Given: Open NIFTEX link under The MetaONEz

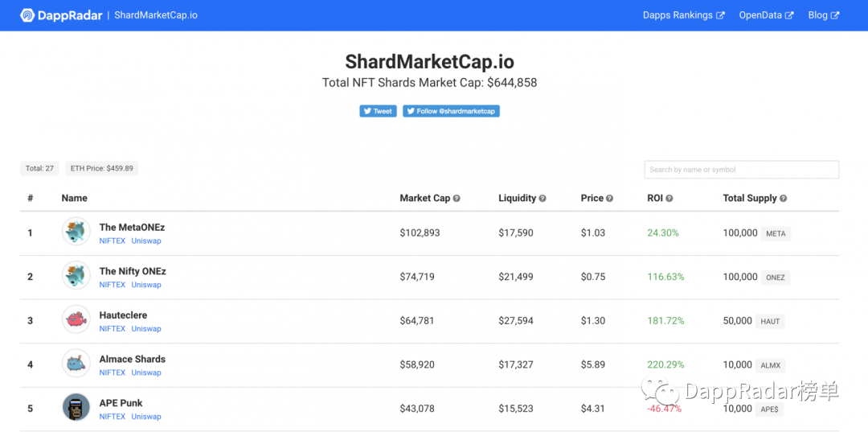Looking at the screenshot, I should [113, 241].
